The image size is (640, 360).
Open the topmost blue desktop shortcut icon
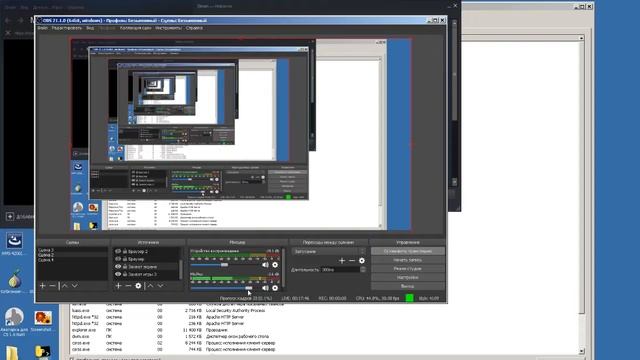pyautogui.click(x=14, y=241)
